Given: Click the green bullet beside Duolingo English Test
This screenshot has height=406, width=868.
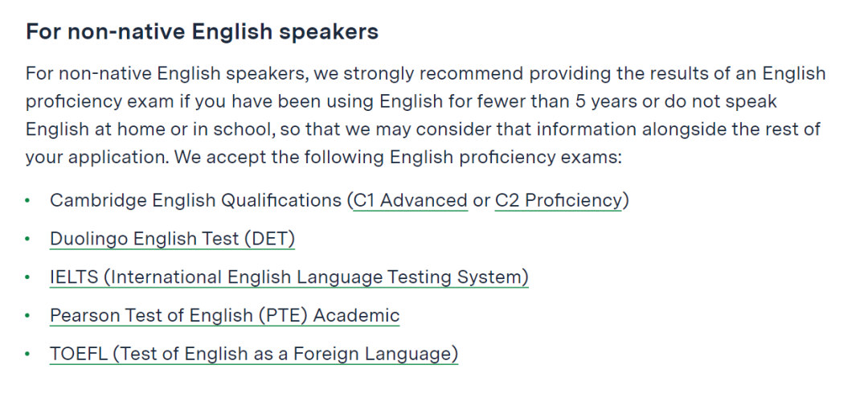Looking at the screenshot, I should [27, 239].
